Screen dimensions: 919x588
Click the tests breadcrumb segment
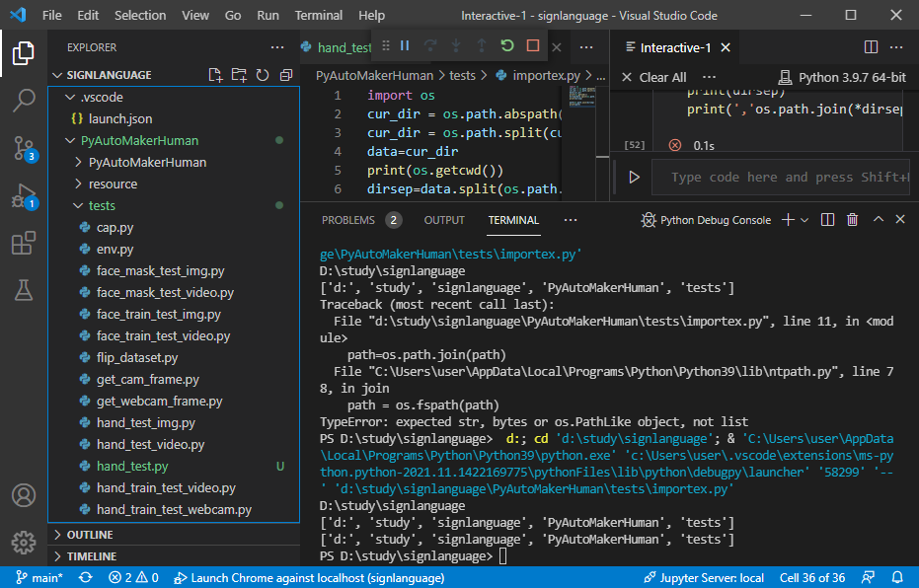[462, 76]
